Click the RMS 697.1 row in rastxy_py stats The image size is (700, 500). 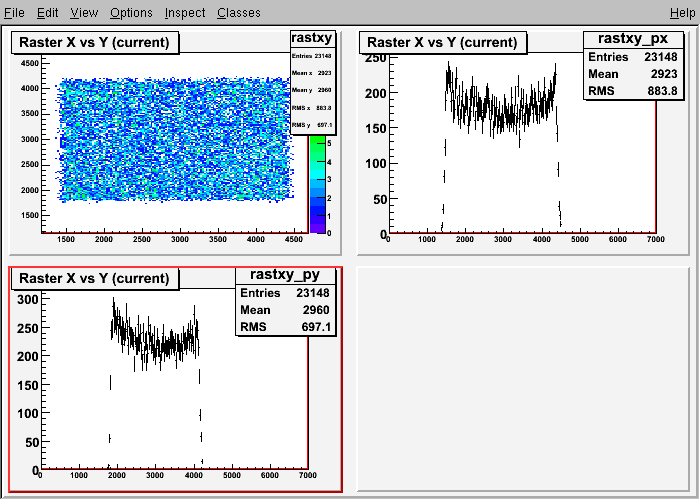(x=285, y=327)
